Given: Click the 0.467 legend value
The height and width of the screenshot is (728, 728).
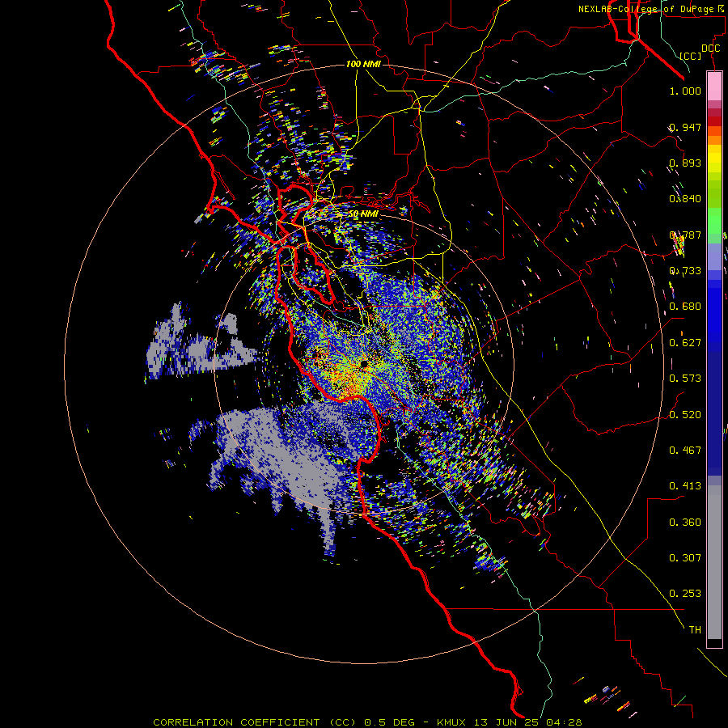Looking at the screenshot, I should 685,450.
